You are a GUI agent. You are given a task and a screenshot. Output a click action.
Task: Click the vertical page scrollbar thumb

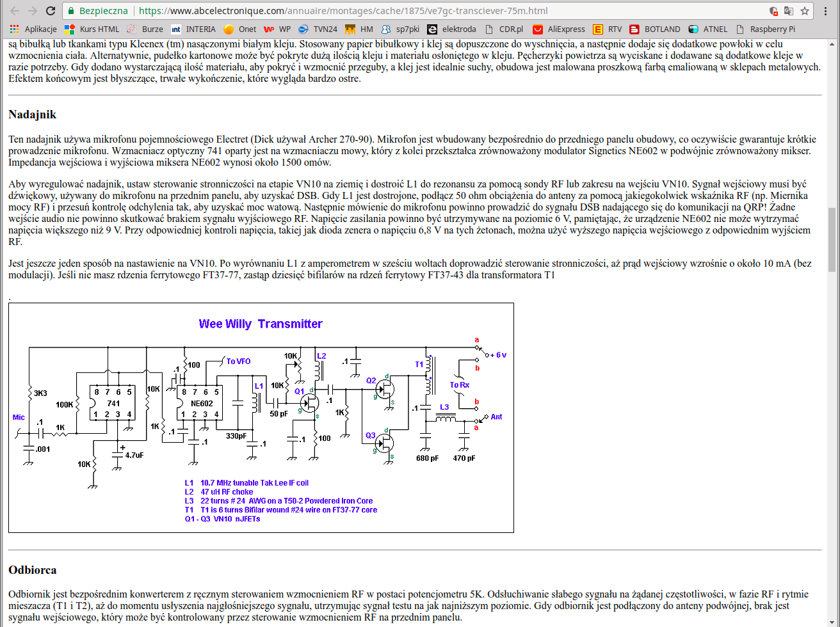(x=834, y=240)
